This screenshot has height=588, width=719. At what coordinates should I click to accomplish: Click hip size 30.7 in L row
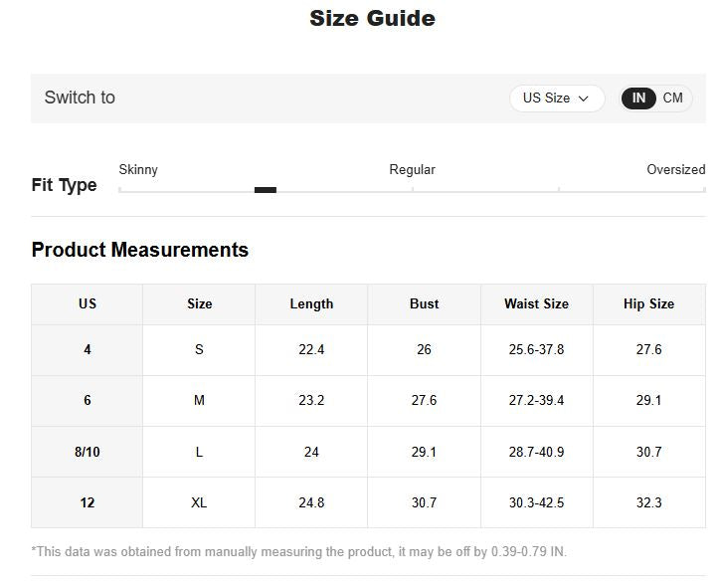pyautogui.click(x=648, y=452)
